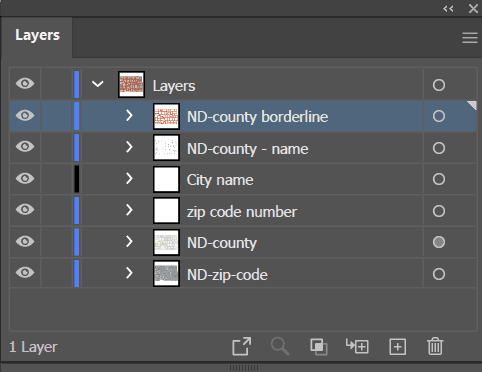482x372 pixels.
Task: Click City name layer thumbnail
Action: [x=166, y=179]
